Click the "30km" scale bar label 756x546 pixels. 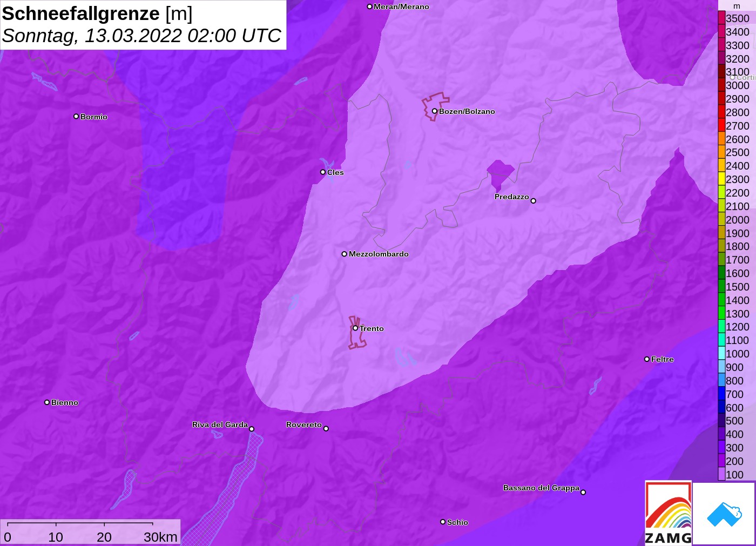(x=160, y=537)
